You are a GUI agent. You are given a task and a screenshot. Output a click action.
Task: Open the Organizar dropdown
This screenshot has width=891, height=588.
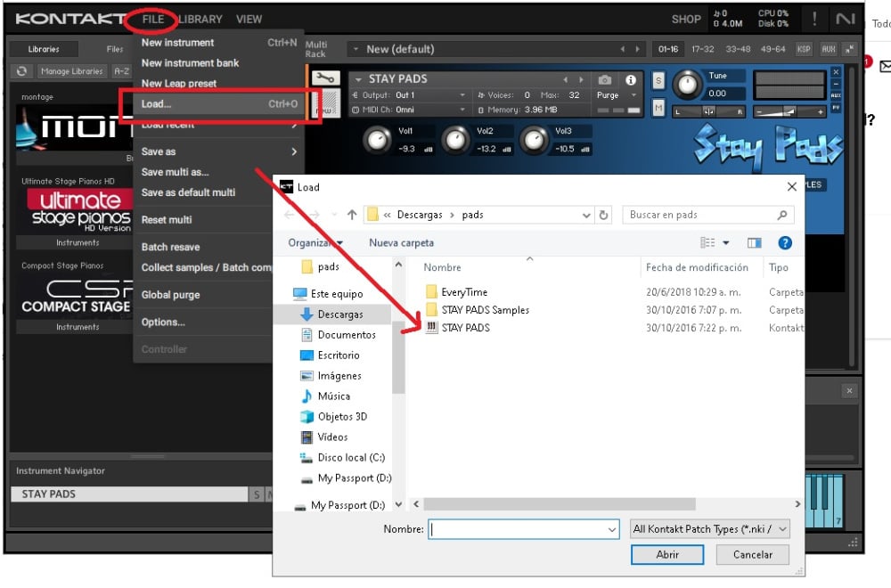(315, 243)
